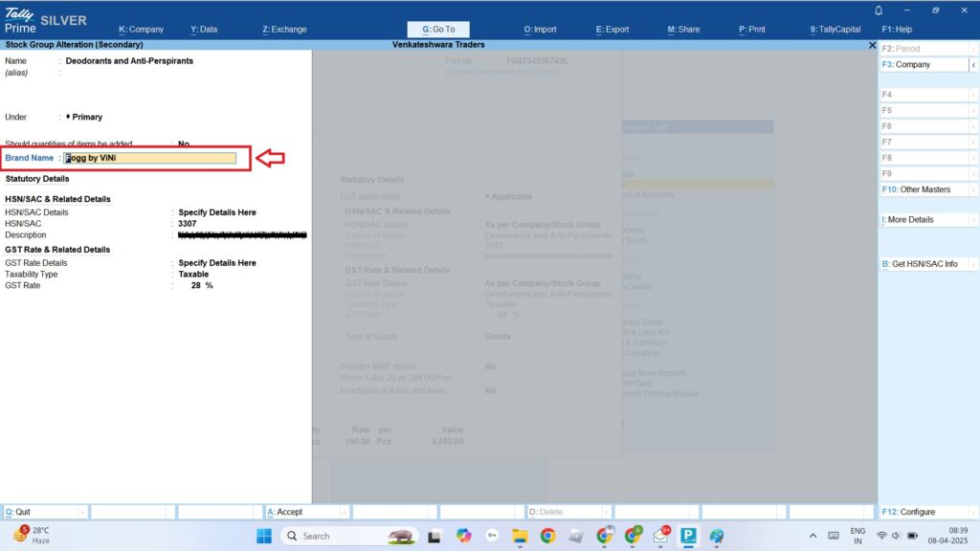Viewport: 980px width, 551px height.
Task: Click the Wi-Fi icon in system tray
Action: 880,536
